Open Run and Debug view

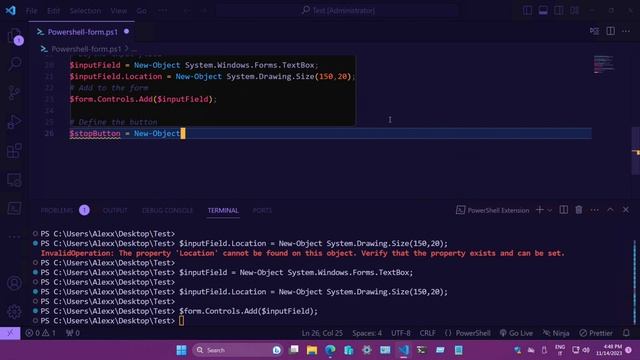[x=15, y=122]
